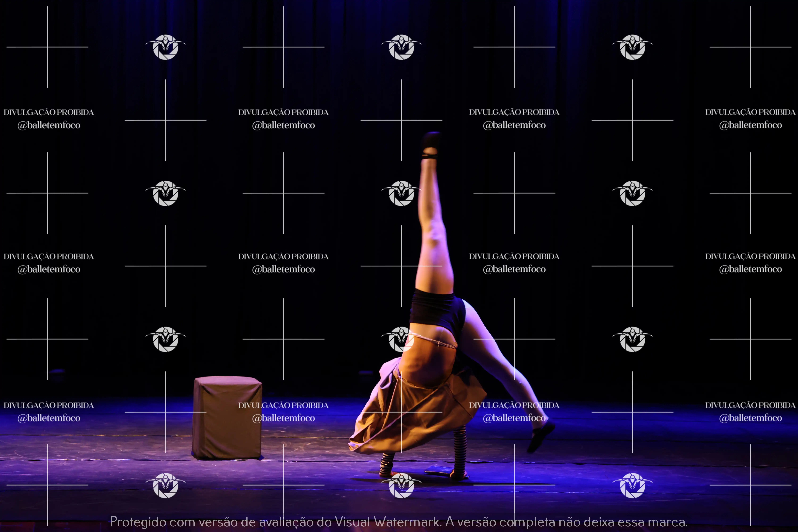798x532 pixels.
Task: Click the 'Visual Watermark' text at bottom
Action: click(x=387, y=522)
